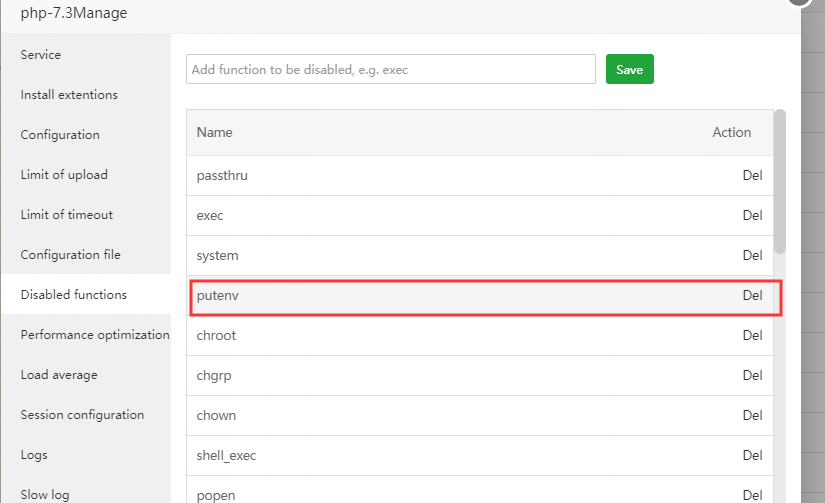Show the Logs section
The image size is (825, 503).
tap(34, 455)
